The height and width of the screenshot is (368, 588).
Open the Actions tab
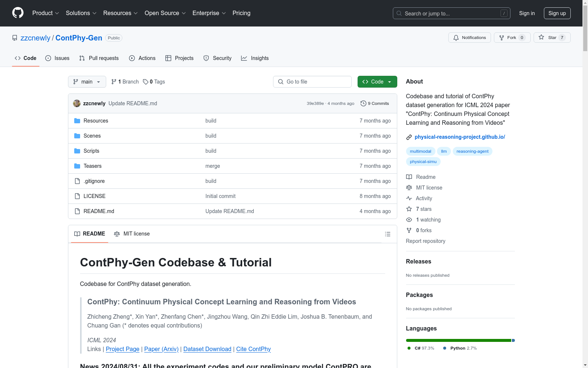point(142,58)
